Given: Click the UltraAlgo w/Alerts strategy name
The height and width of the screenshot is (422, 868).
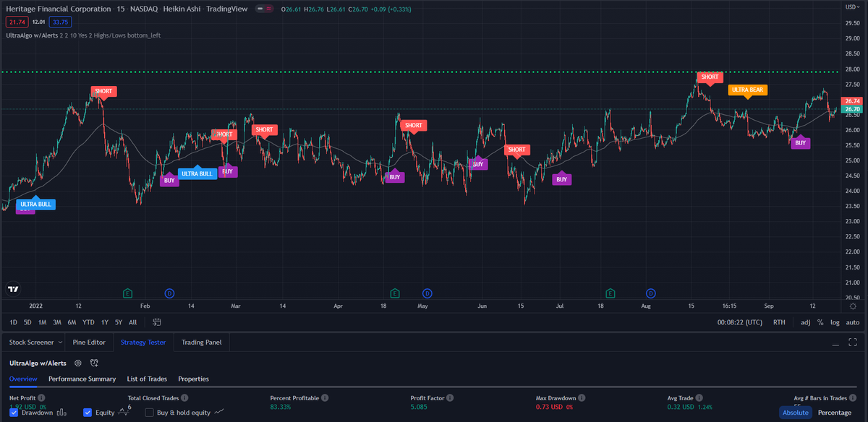Looking at the screenshot, I should (x=38, y=363).
